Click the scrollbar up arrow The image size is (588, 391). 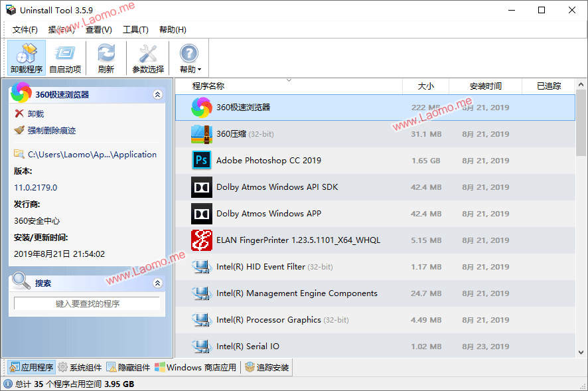point(581,85)
